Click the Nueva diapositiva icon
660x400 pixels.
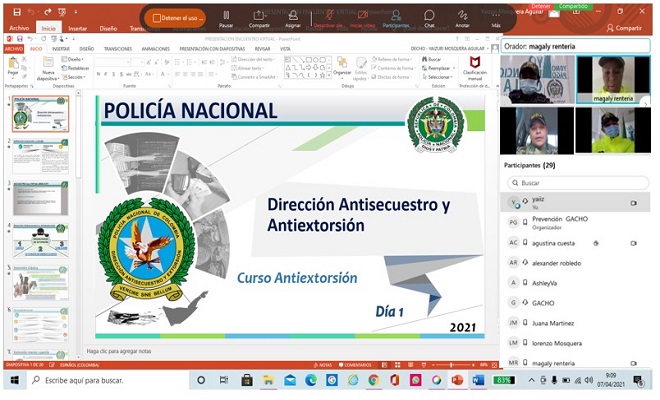click(x=47, y=64)
